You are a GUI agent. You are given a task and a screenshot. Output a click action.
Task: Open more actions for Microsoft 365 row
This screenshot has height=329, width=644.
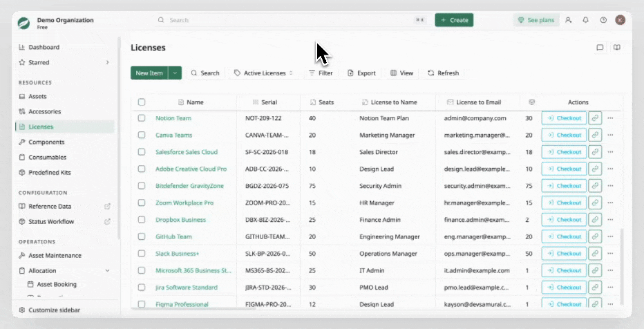coord(610,270)
